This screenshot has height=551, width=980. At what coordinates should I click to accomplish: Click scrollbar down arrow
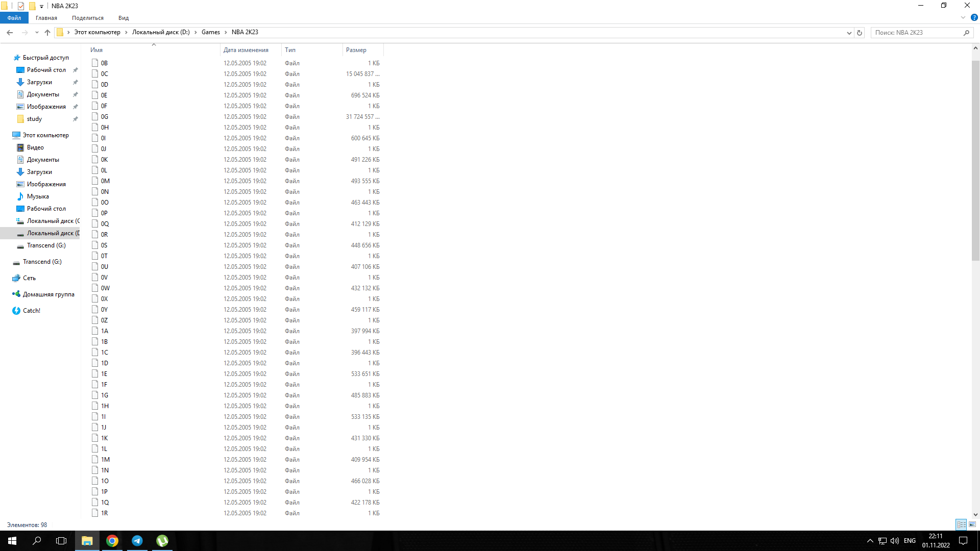click(975, 515)
